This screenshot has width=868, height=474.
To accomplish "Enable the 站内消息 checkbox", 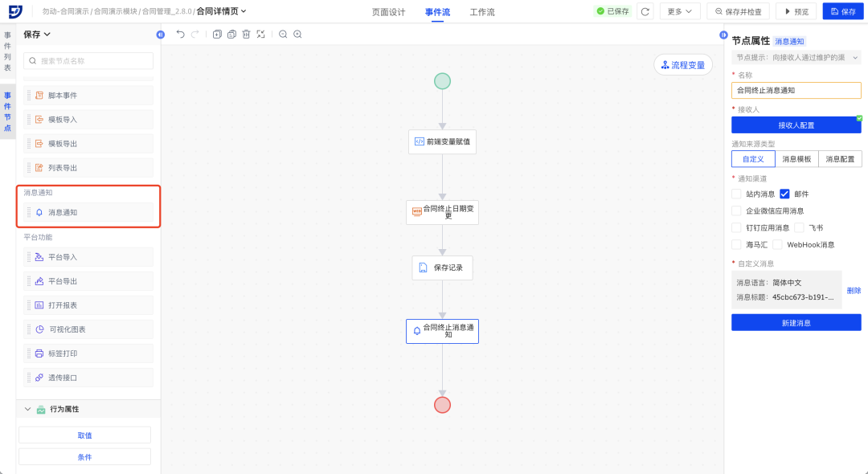I will 737,194.
